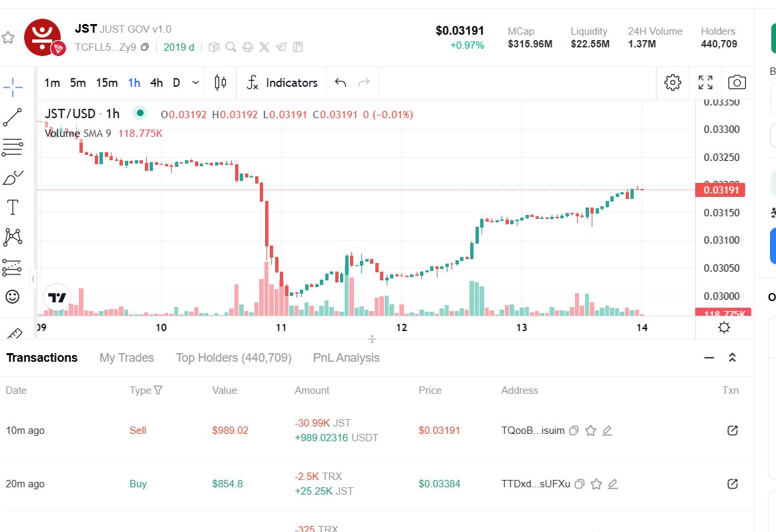Screen dimensions: 776x532
Task: Switch chart to 4h timeframe
Action: pyautogui.click(x=156, y=83)
